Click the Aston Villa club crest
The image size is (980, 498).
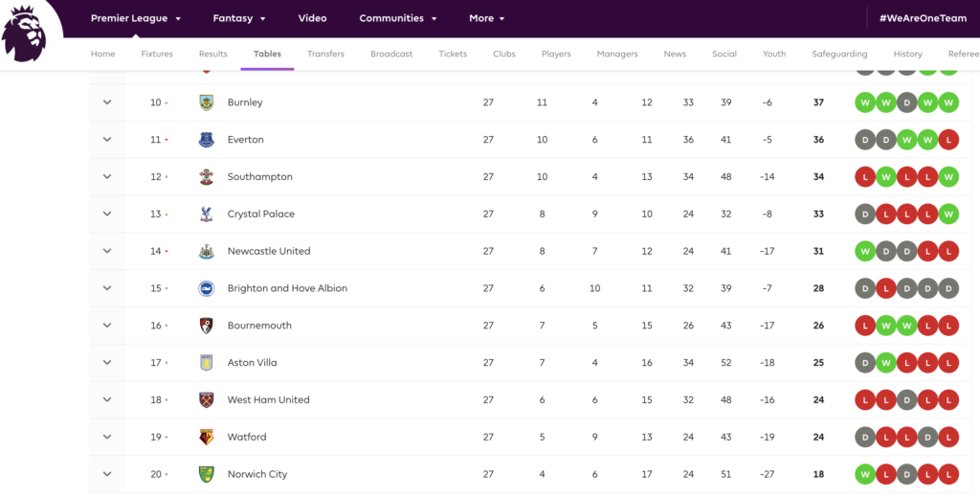(x=206, y=363)
